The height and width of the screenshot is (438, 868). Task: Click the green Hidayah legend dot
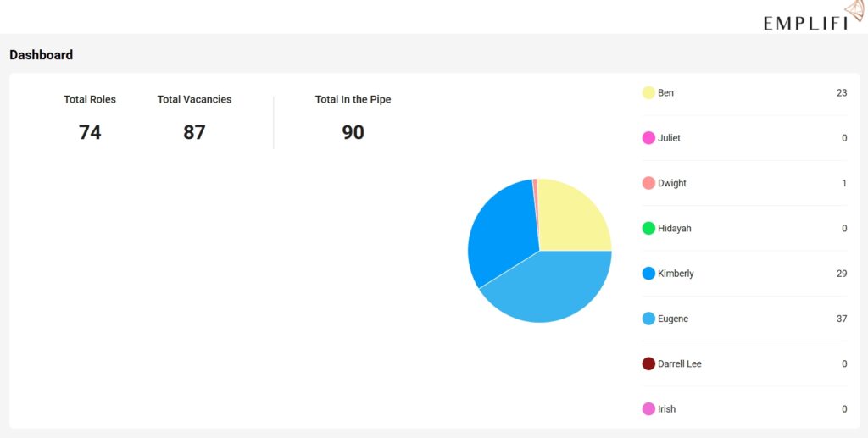648,228
